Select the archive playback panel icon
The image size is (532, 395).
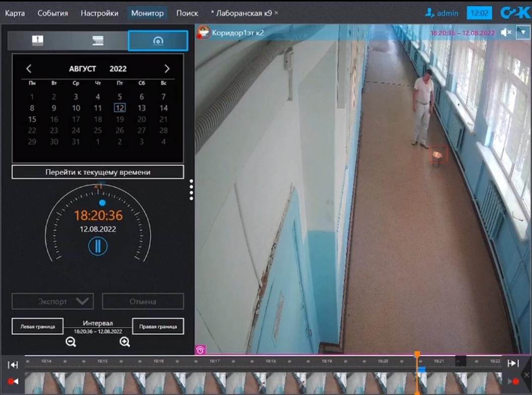(x=158, y=41)
